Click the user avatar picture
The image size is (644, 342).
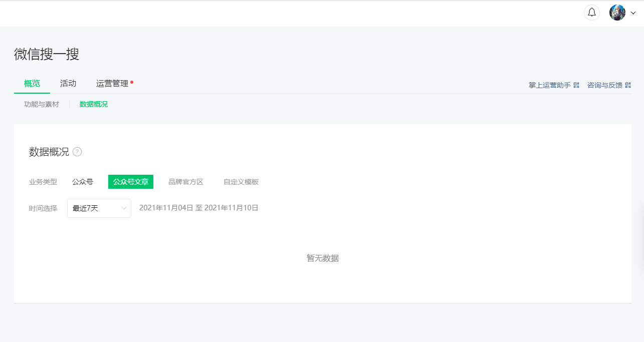[617, 13]
